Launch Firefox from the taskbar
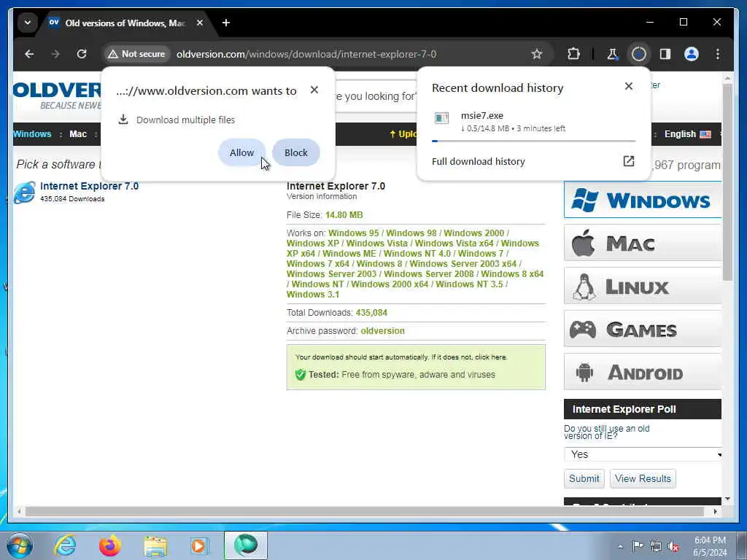This screenshot has width=747, height=560. tap(110, 545)
